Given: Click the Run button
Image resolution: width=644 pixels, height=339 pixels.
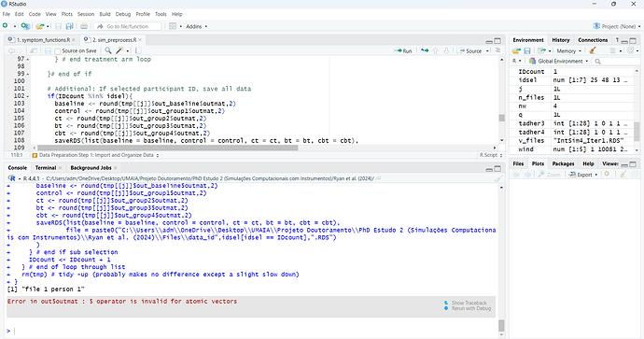Looking at the screenshot, I should pyautogui.click(x=403, y=51).
